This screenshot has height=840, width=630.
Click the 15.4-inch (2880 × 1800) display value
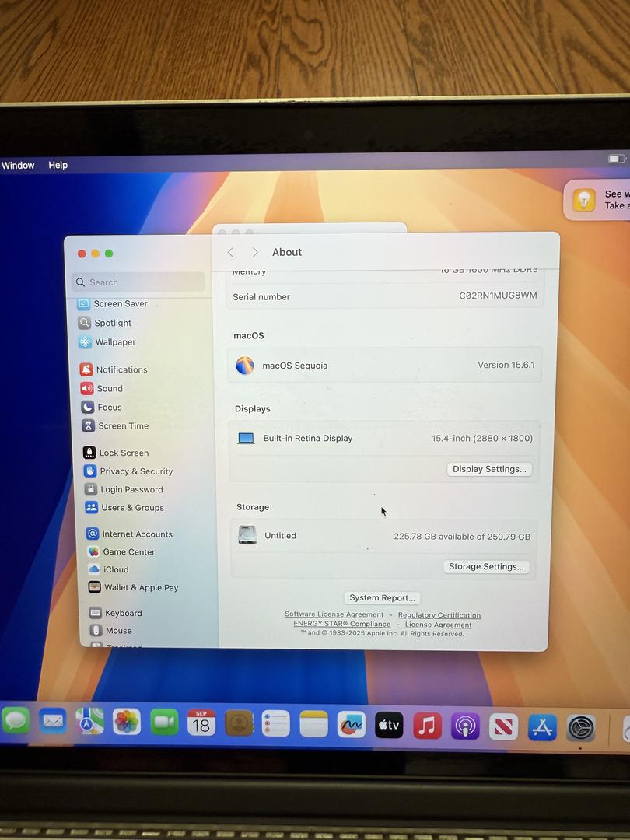tap(482, 438)
